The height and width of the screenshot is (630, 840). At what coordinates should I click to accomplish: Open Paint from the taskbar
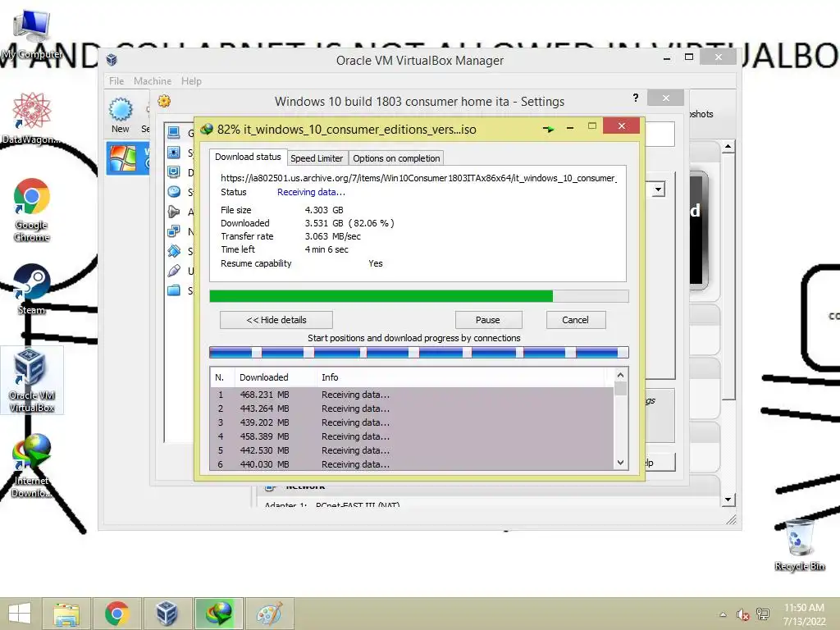point(269,614)
